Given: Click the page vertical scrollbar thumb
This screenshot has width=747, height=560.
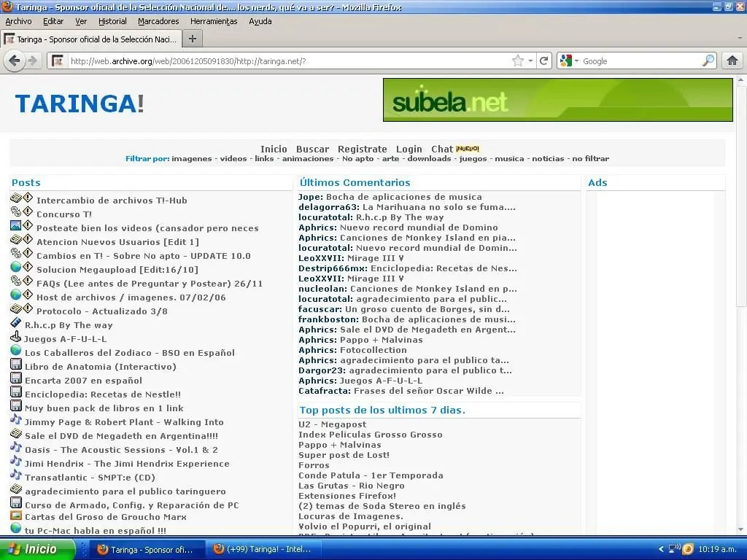Looking at the screenshot, I should [741, 195].
